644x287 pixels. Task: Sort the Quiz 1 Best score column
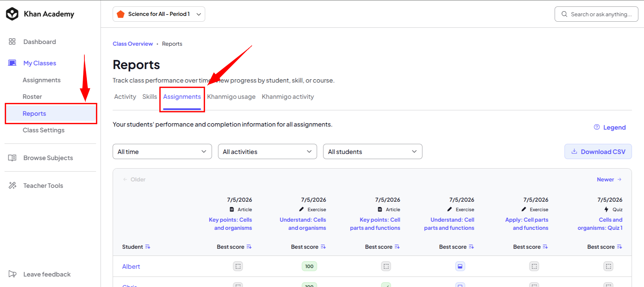click(619, 247)
